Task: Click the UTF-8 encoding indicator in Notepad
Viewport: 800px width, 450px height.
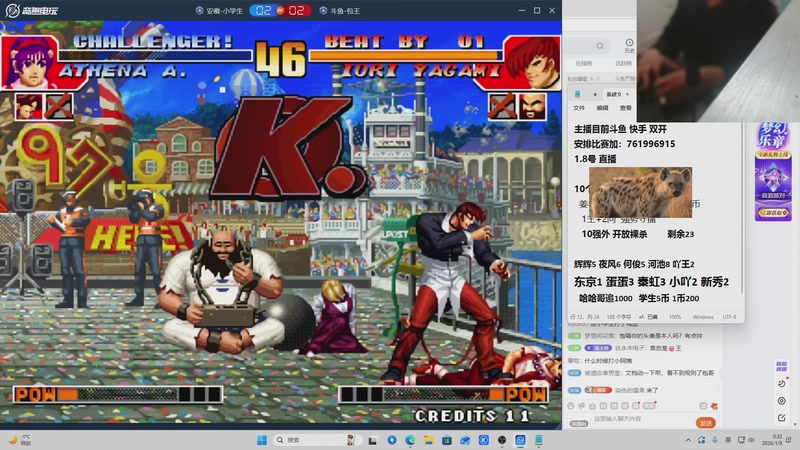Action: click(x=729, y=317)
